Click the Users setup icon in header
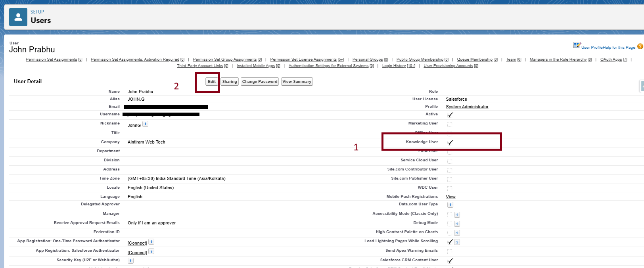The width and height of the screenshot is (644, 268). 18,17
